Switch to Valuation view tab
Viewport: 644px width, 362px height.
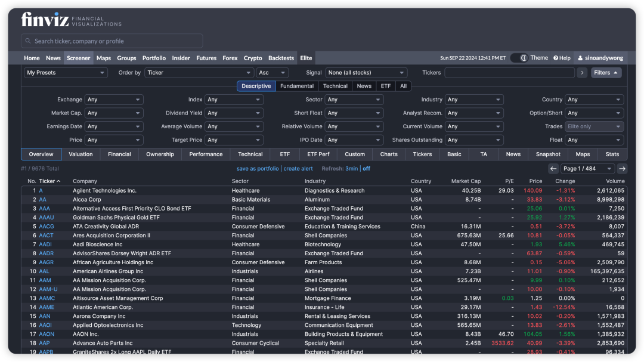[80, 154]
